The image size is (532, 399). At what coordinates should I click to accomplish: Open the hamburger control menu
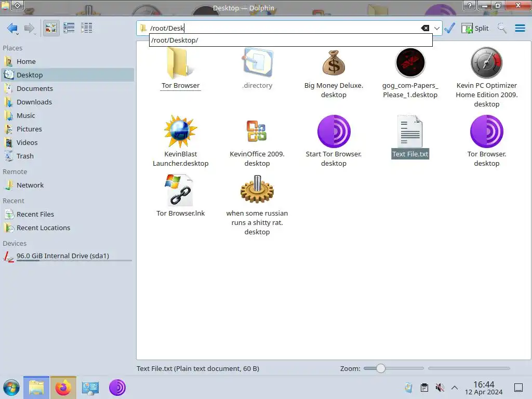(x=520, y=28)
